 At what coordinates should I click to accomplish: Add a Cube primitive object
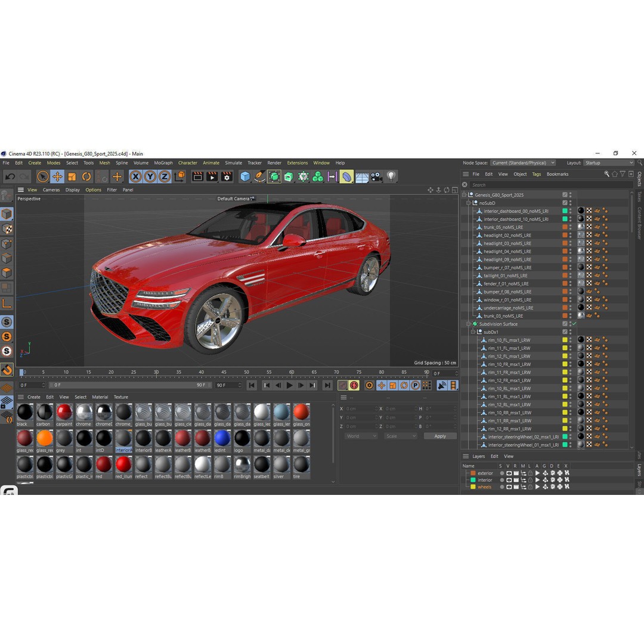click(x=245, y=177)
